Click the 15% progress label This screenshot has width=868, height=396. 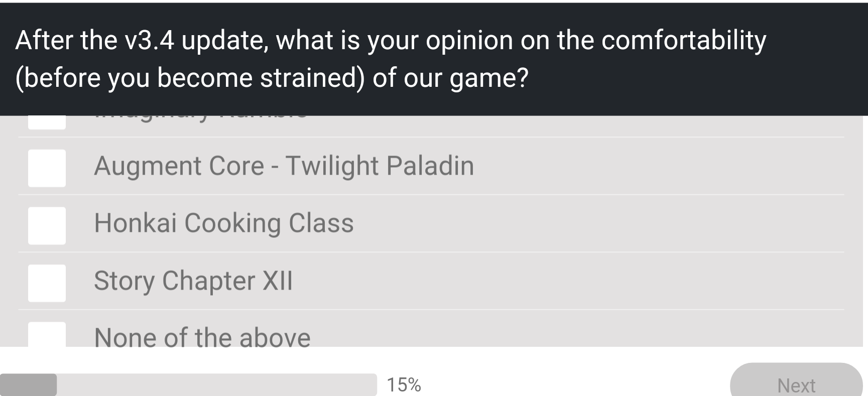[404, 385]
